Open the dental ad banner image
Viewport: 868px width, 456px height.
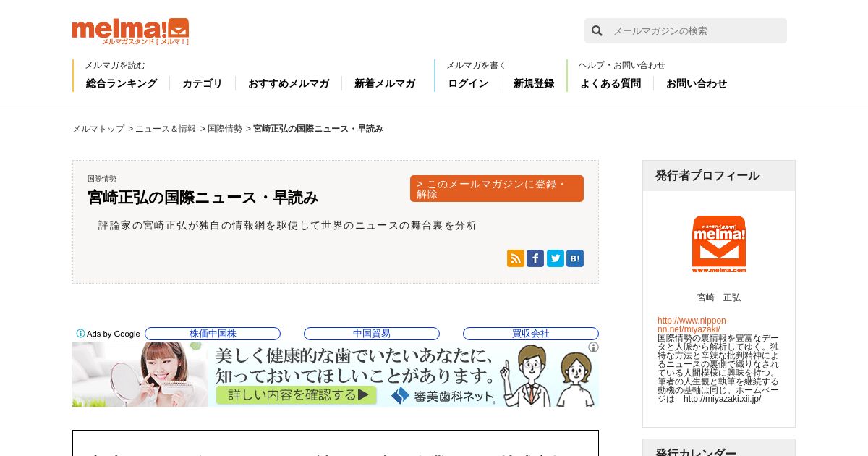[x=336, y=374]
